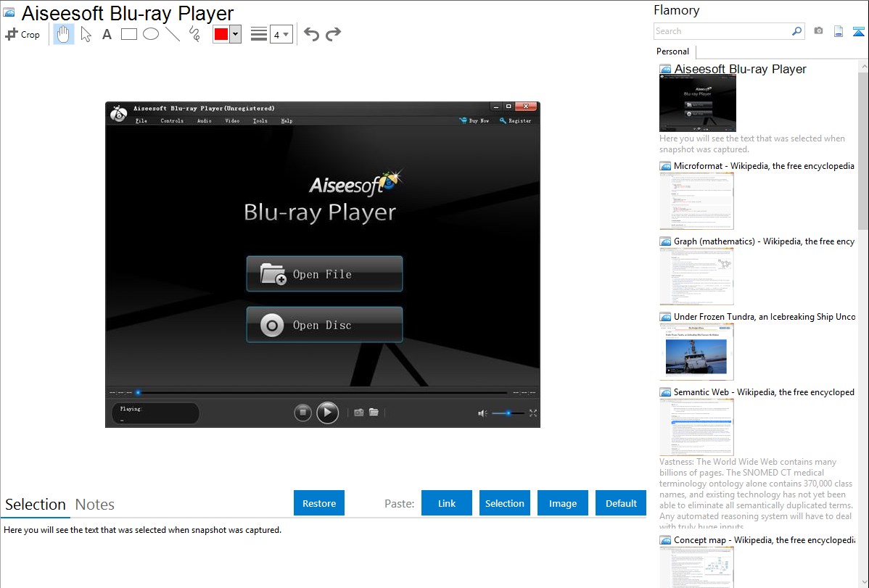Open the color dropdown arrow
Image resolution: width=869 pixels, height=588 pixels.
pos(235,34)
